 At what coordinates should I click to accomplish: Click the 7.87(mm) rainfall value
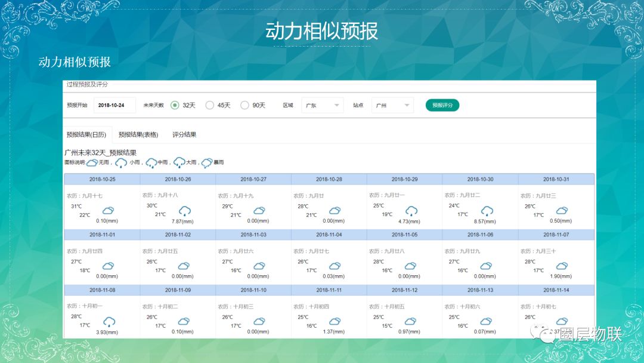(x=182, y=222)
